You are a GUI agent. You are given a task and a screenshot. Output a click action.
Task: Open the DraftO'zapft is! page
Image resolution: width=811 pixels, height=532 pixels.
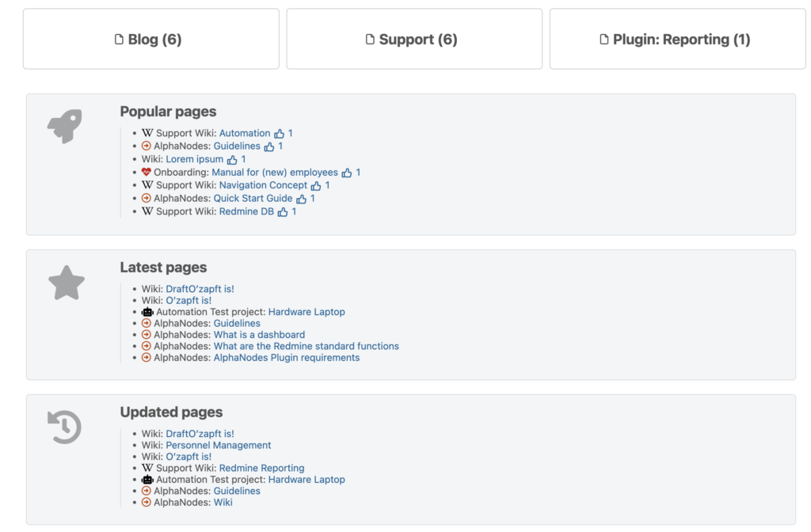pos(200,288)
